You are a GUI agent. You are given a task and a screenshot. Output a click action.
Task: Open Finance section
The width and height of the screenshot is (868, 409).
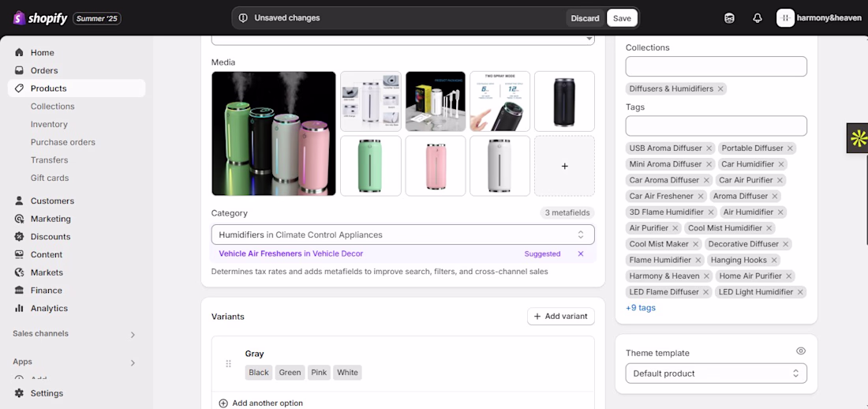pos(46,291)
